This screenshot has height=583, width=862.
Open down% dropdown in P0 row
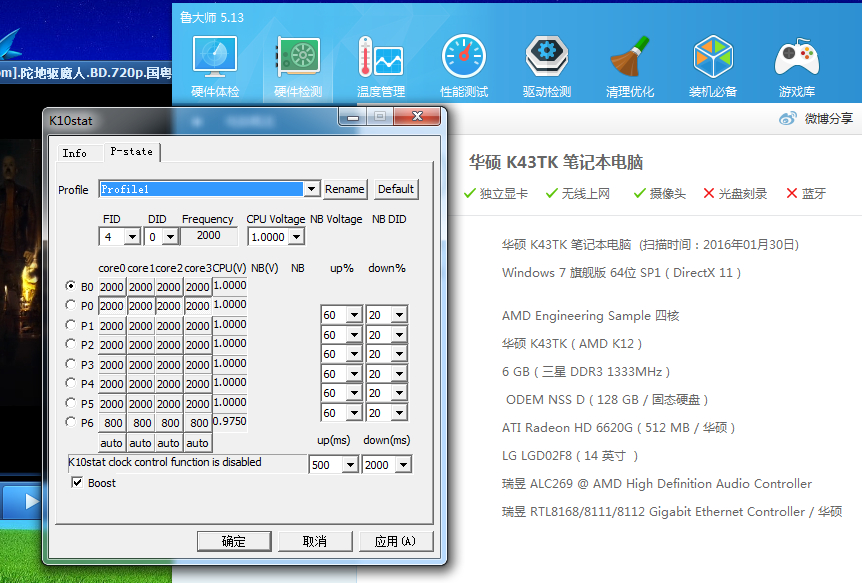[x=400, y=315]
